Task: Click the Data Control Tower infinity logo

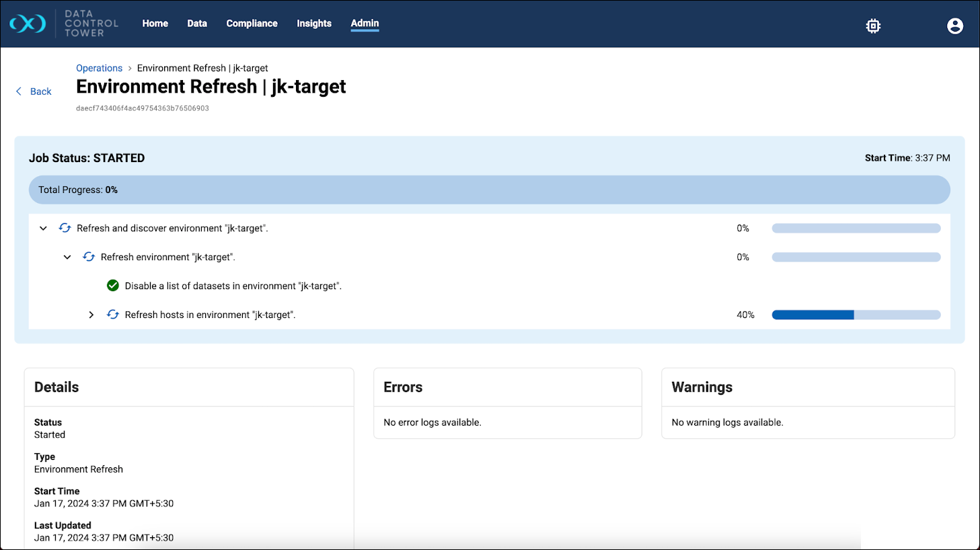Action: click(28, 24)
